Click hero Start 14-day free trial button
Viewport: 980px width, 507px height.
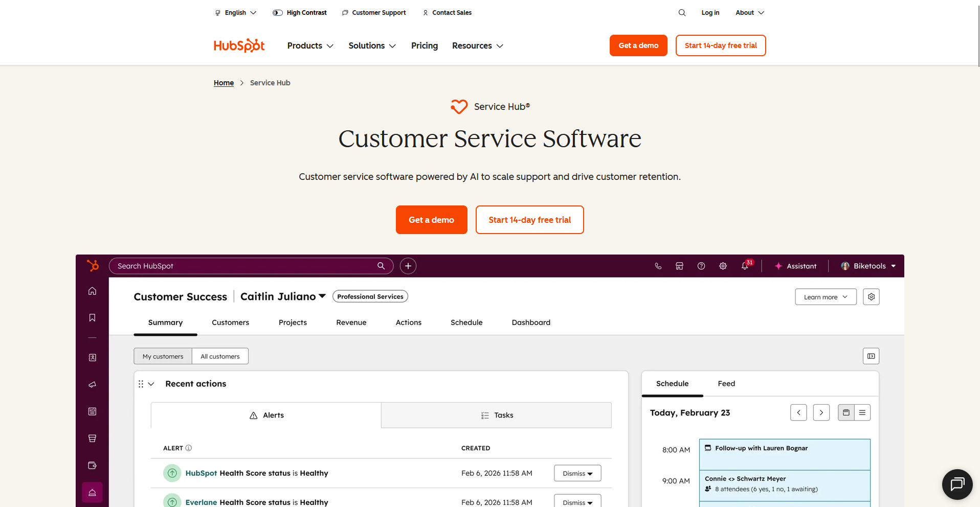click(x=529, y=220)
